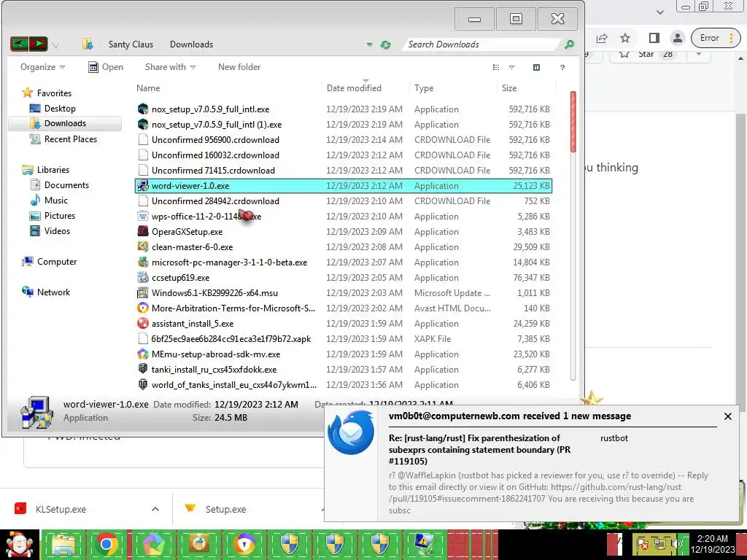Select Desktop under Favorites

tap(60, 109)
